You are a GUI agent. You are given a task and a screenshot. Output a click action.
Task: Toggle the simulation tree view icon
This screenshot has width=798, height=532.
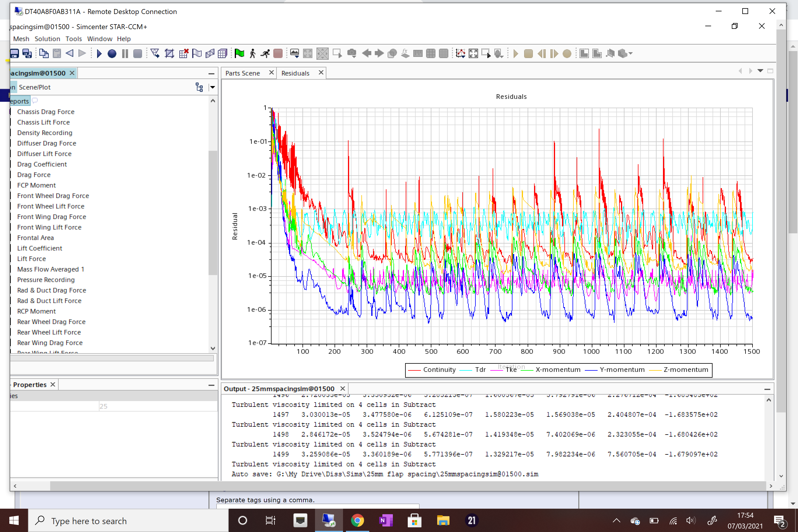click(x=199, y=87)
